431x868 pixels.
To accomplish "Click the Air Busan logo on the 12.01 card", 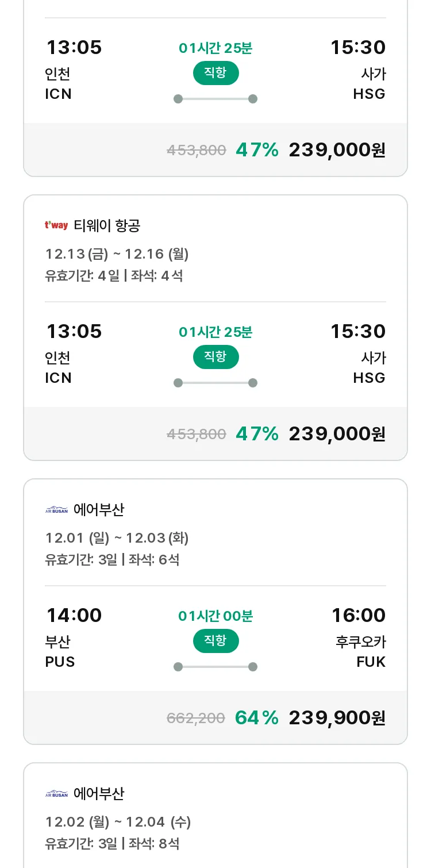I will 56,510.
